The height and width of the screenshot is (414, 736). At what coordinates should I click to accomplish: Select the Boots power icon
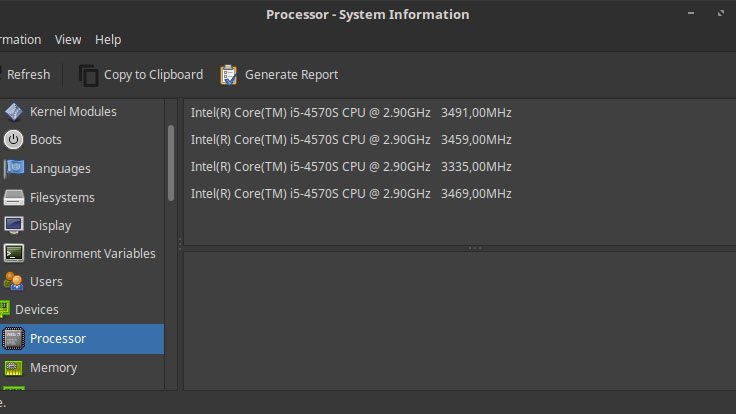tap(14, 140)
